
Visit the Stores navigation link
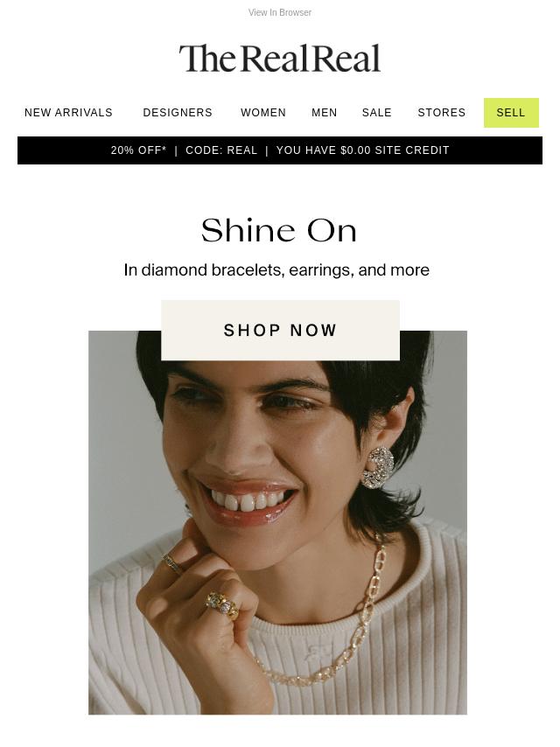point(441,113)
